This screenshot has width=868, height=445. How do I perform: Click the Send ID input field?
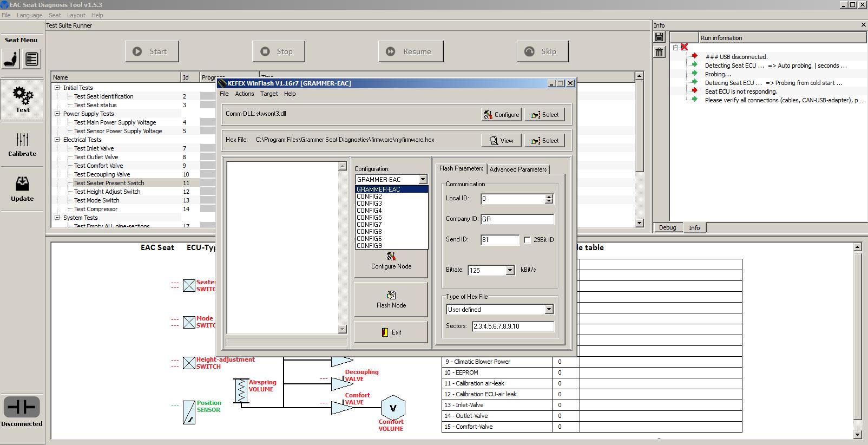coord(500,240)
